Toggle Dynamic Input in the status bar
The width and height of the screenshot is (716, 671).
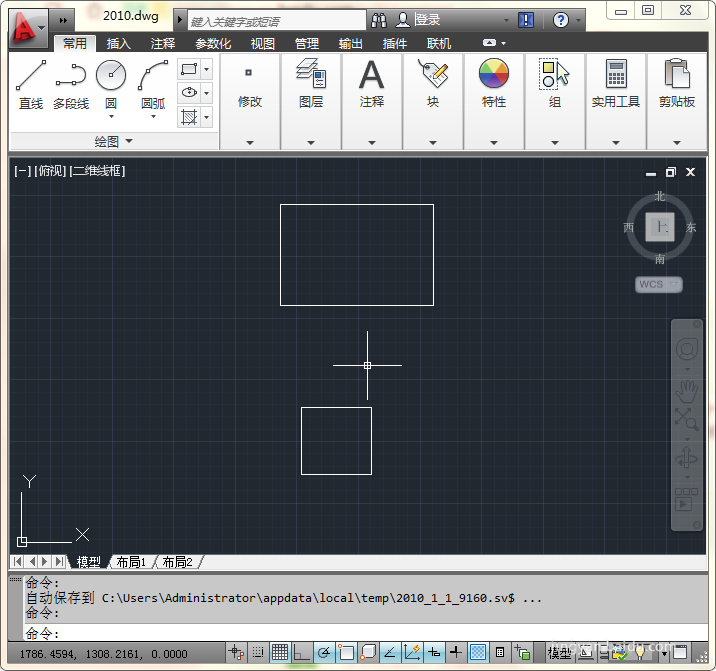tap(434, 653)
